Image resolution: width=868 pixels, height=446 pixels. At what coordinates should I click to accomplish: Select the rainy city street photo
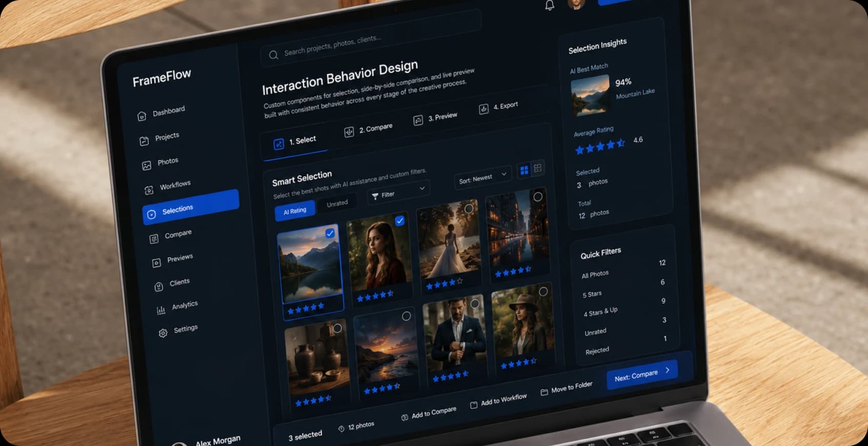[538, 196]
